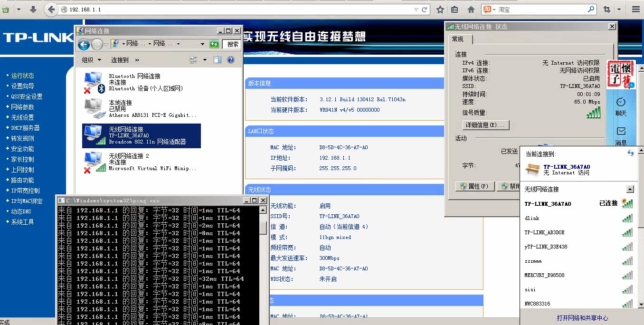Click the bench icon of current network
The image size is (644, 325).
(532, 169)
